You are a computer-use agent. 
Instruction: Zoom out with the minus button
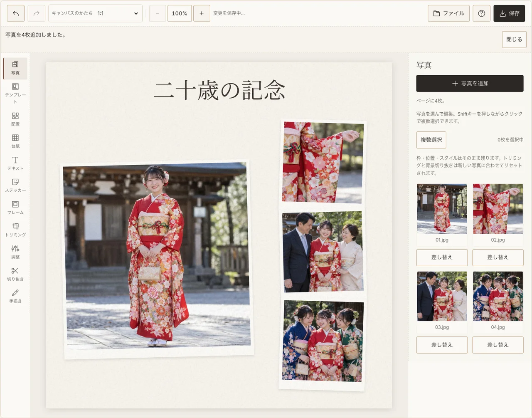tap(158, 13)
